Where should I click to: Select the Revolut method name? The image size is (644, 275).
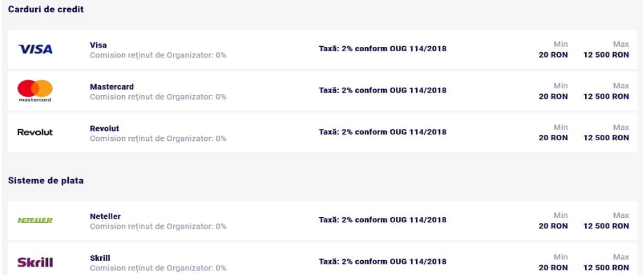pyautogui.click(x=105, y=129)
